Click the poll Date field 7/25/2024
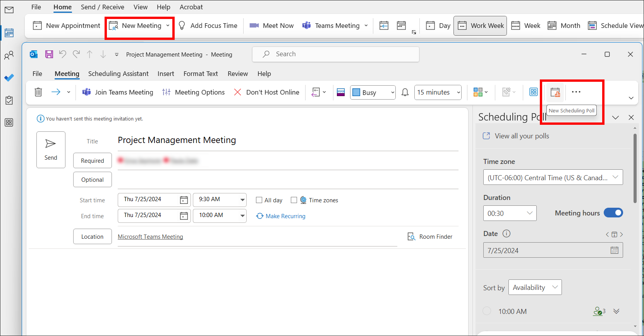The width and height of the screenshot is (644, 336). point(553,250)
